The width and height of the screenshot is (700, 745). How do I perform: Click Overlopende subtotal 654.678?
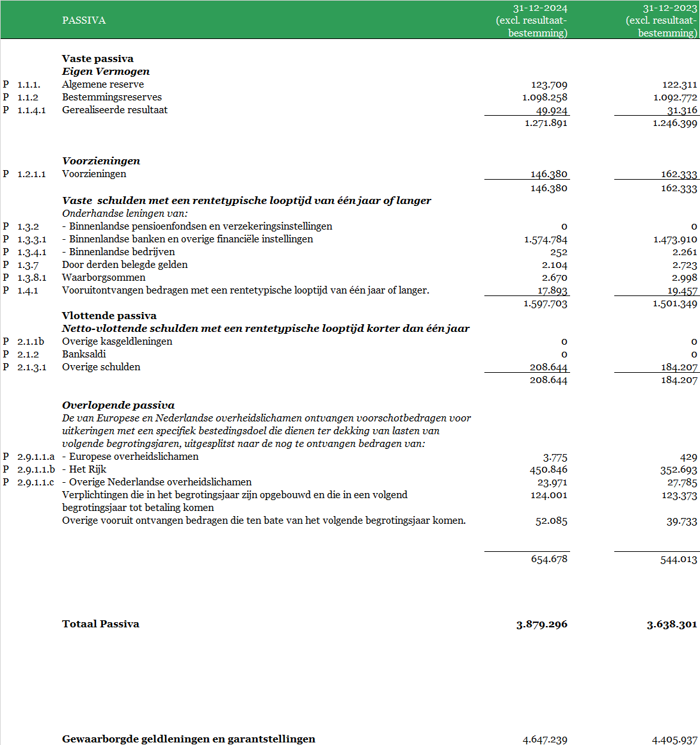click(549, 560)
